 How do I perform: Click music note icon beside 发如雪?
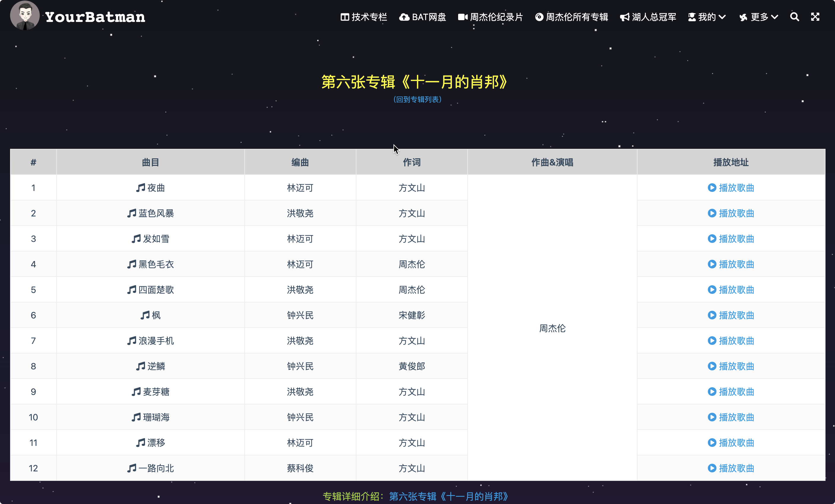(136, 239)
